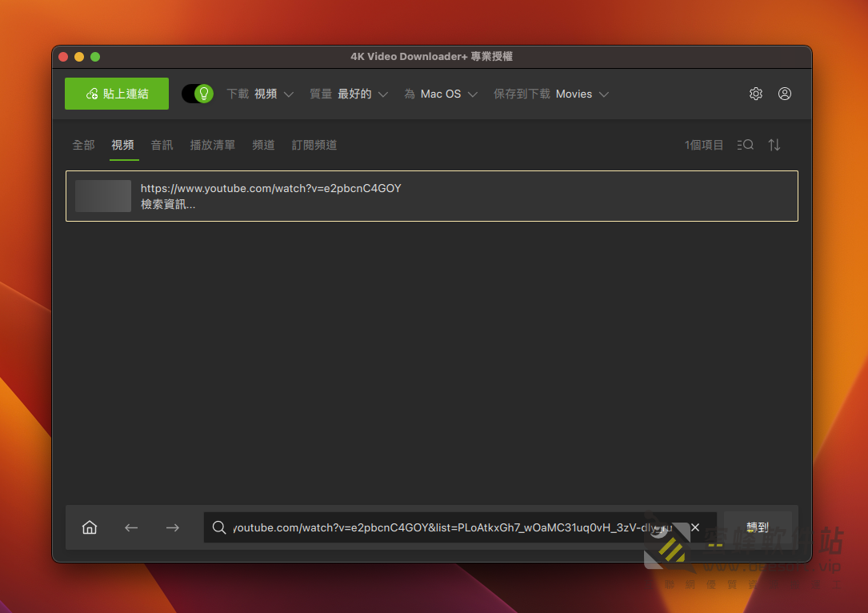
Task: Open the user account profile icon
Action: coord(785,94)
